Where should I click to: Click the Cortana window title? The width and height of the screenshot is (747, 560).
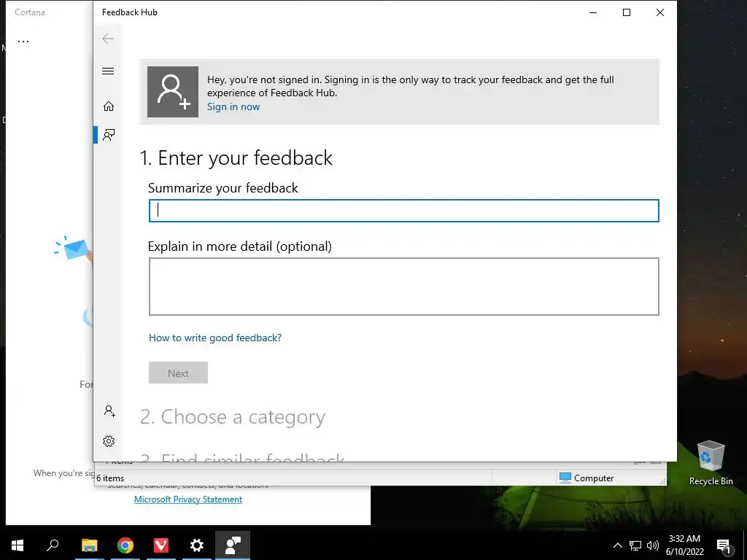coord(30,12)
